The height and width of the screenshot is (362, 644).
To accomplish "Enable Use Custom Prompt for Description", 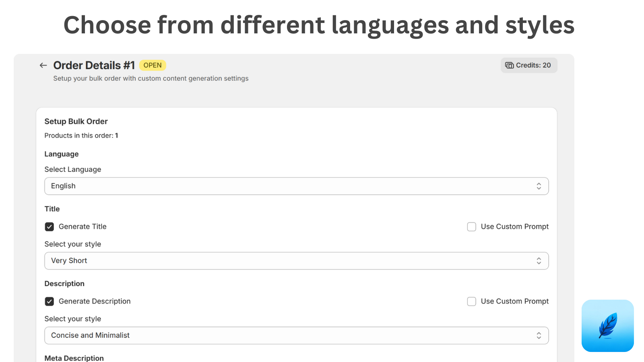I will click(471, 301).
